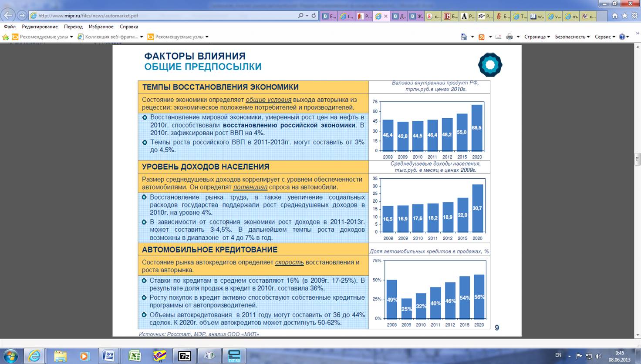This screenshot has width=641, height=364.
Task: Click the RSS feeds icon
Action: point(481,37)
